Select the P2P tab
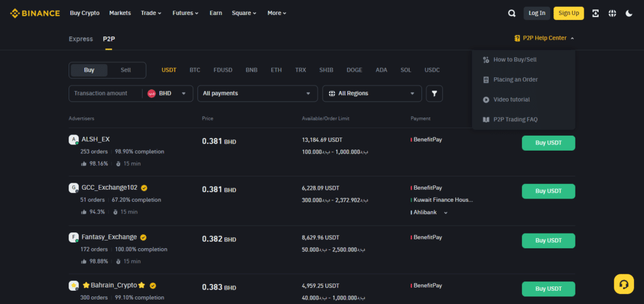Viewport: 644px width, 304px height. coord(109,39)
